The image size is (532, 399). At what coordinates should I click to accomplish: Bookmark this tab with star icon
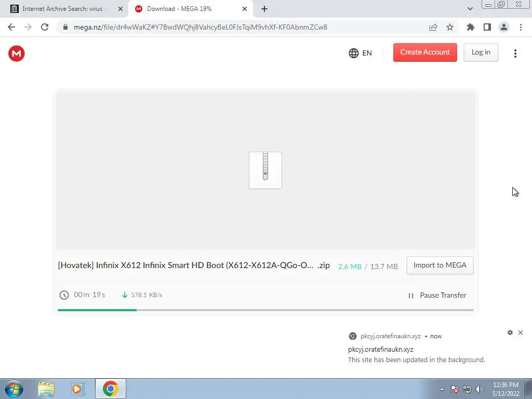coord(450,27)
